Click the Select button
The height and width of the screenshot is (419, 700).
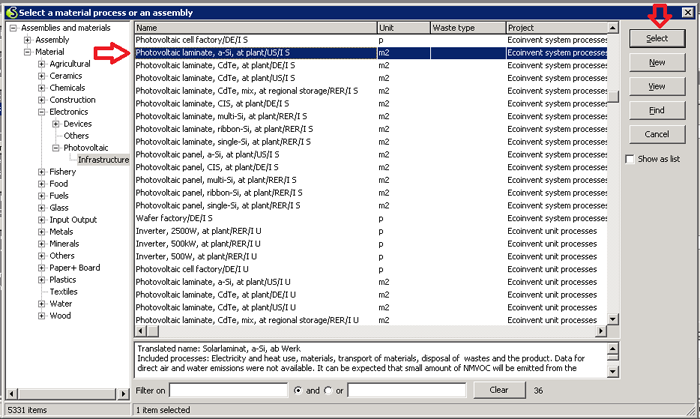[656, 37]
